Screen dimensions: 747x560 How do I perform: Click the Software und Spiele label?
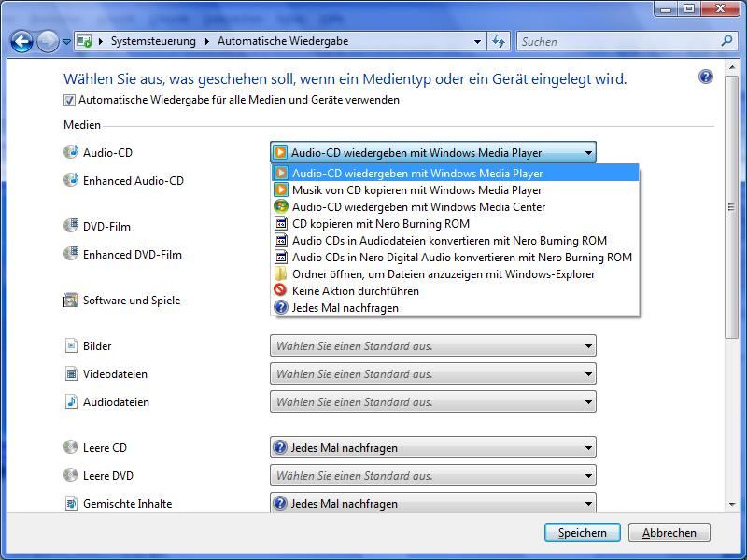132,300
